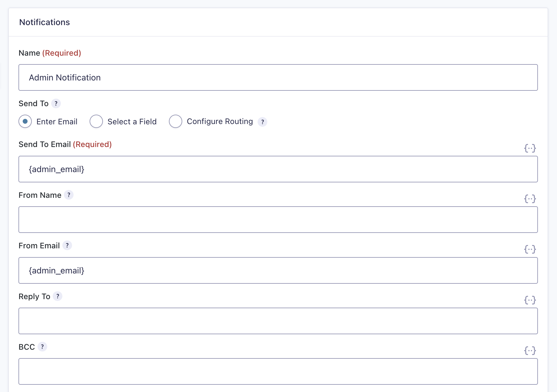Click the BCC input field
Image resolution: width=557 pixels, height=392 pixels.
[x=278, y=371]
